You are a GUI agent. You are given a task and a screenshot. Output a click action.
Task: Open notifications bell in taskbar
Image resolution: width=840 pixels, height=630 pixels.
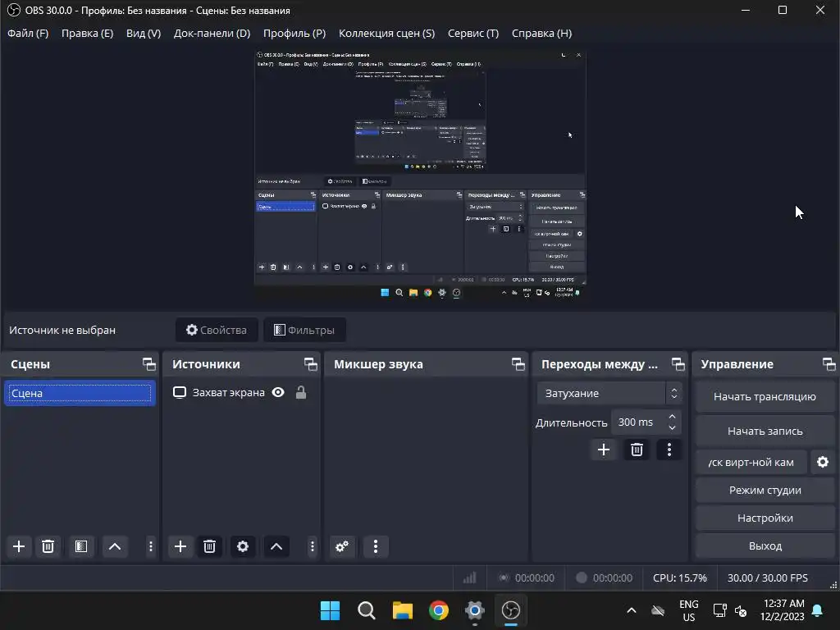tap(818, 610)
